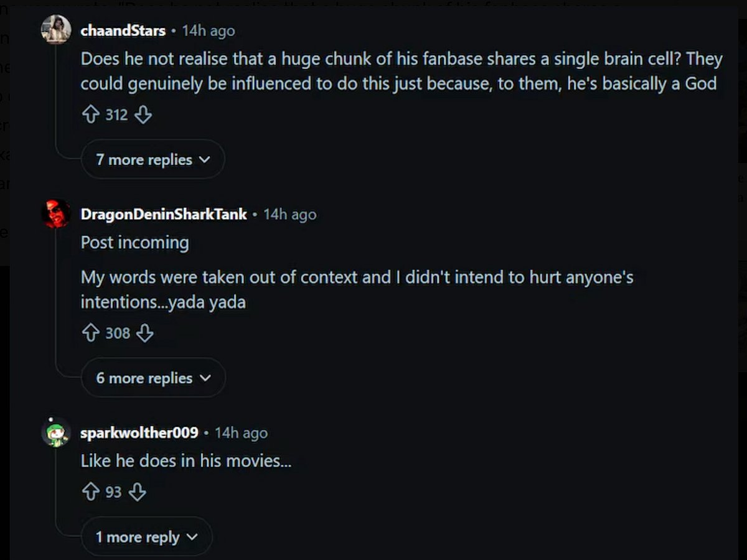747x560 pixels.
Task: Open DragonDeninSharkTank's red avatar
Action: click(56, 214)
